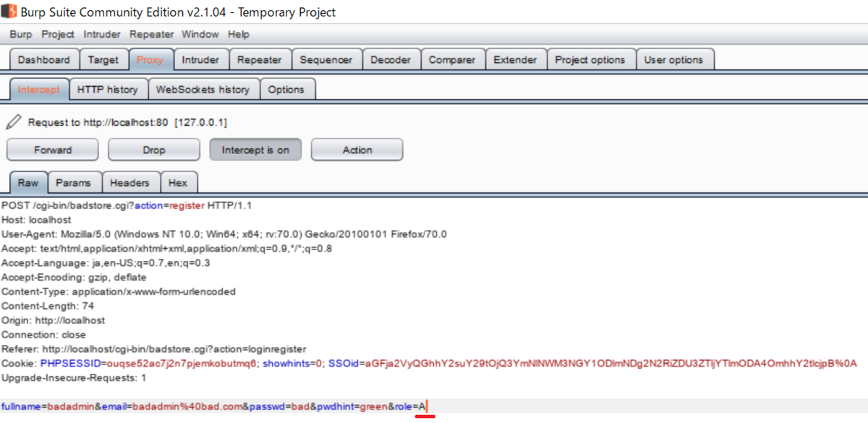868x423 pixels.
Task: Click the Content-Type header line
Action: pyautogui.click(x=119, y=291)
